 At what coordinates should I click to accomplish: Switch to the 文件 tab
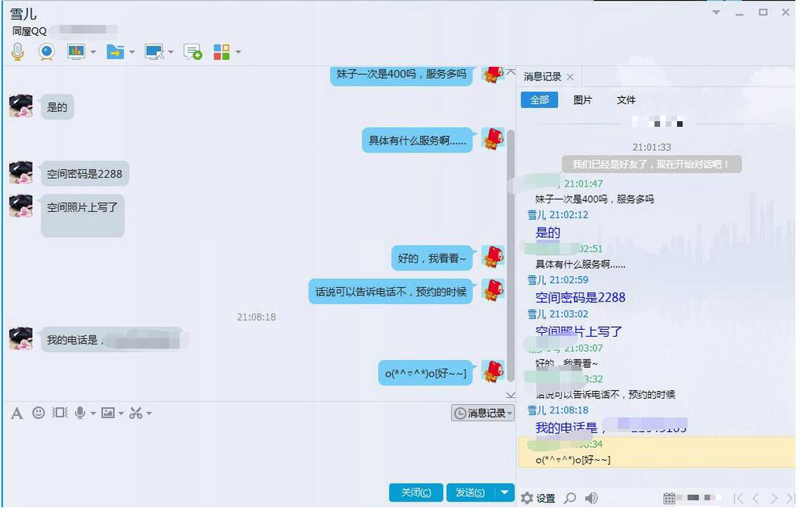tap(626, 100)
